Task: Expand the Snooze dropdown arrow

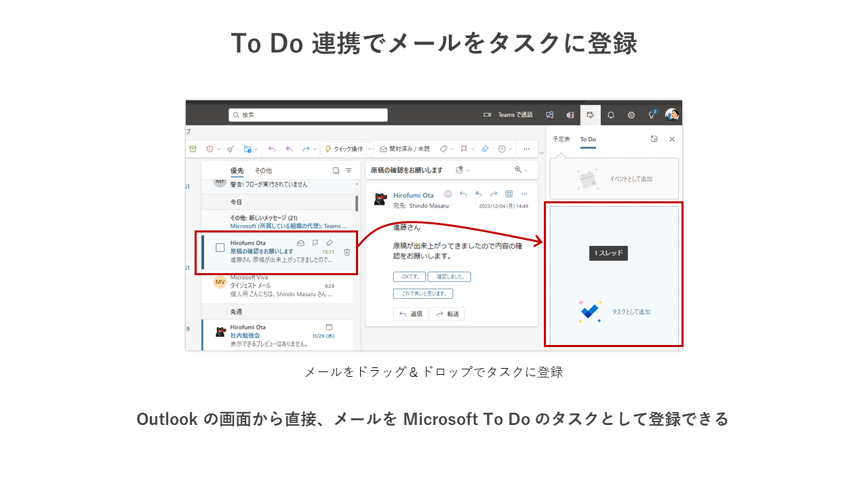Action: click(510, 150)
